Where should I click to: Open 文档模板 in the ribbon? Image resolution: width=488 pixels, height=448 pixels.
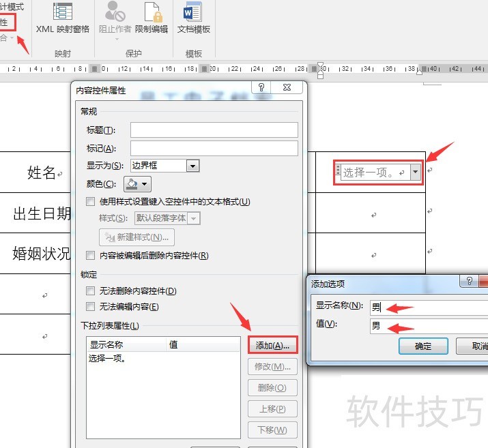coord(193,18)
